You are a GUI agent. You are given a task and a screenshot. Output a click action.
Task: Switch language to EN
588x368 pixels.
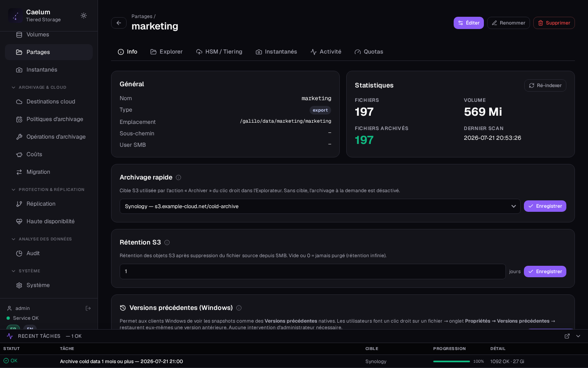(x=30, y=328)
